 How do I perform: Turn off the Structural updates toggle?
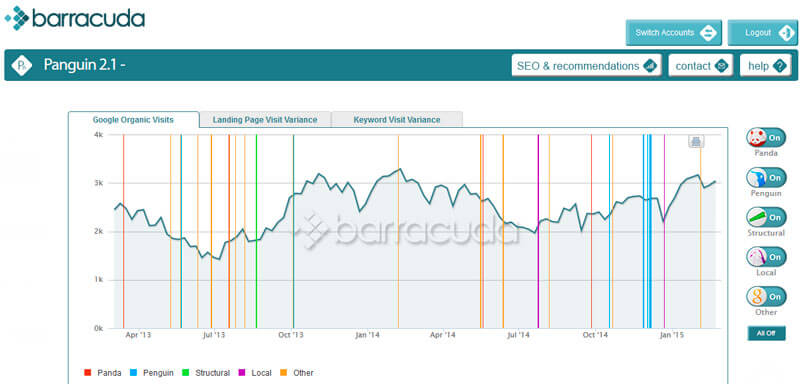coord(766,217)
